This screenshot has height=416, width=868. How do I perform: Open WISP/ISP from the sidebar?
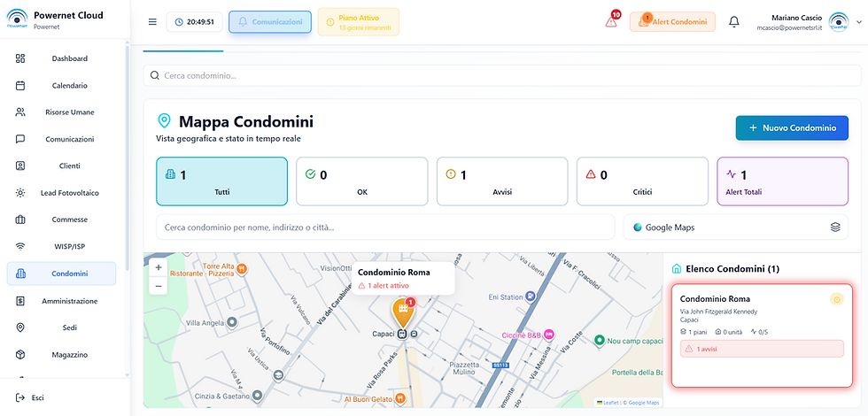tap(61, 246)
